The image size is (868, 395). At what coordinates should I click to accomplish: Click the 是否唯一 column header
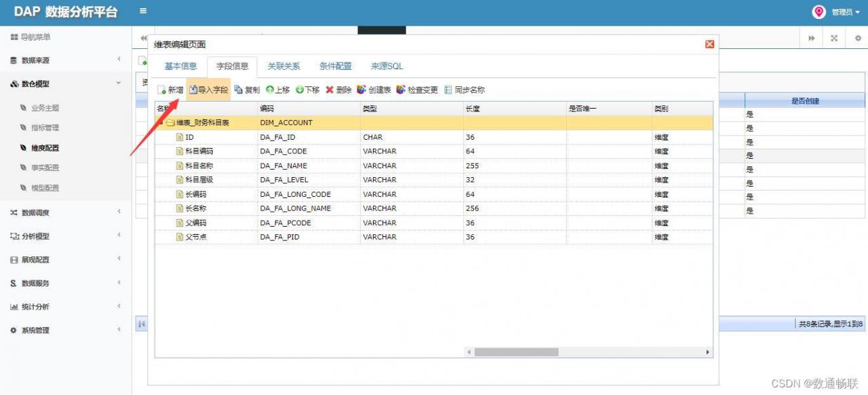(x=609, y=109)
